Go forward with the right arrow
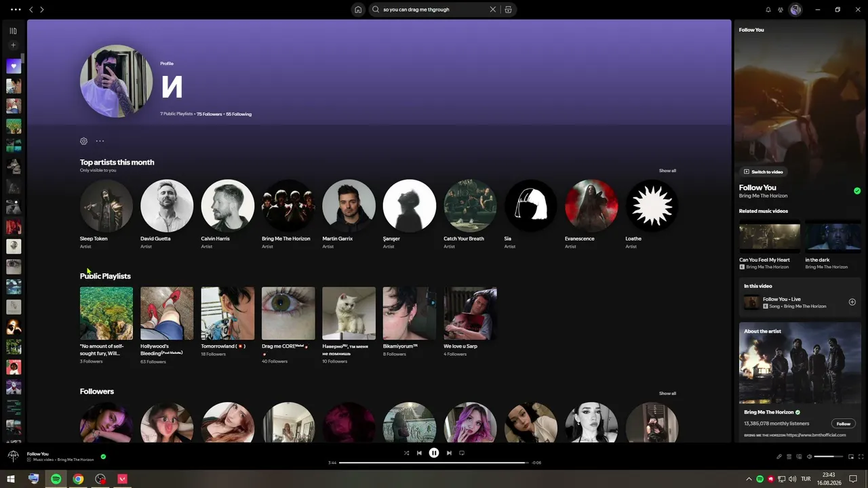Viewport: 868px width, 488px height. tap(42, 9)
